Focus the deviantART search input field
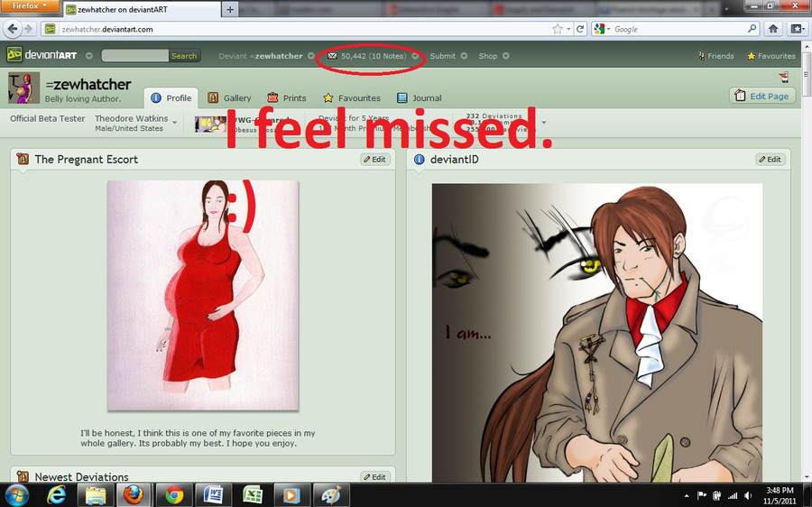The image size is (812, 507). [134, 55]
